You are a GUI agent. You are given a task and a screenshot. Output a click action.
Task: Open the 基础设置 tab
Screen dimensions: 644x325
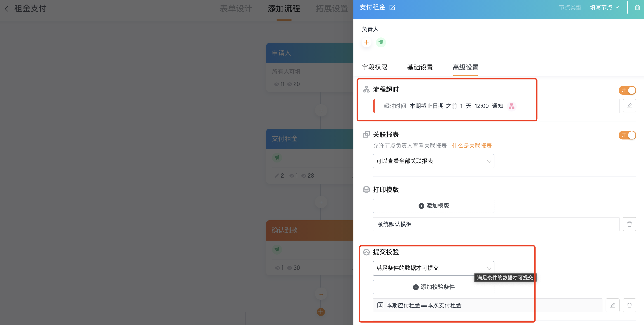click(x=420, y=67)
